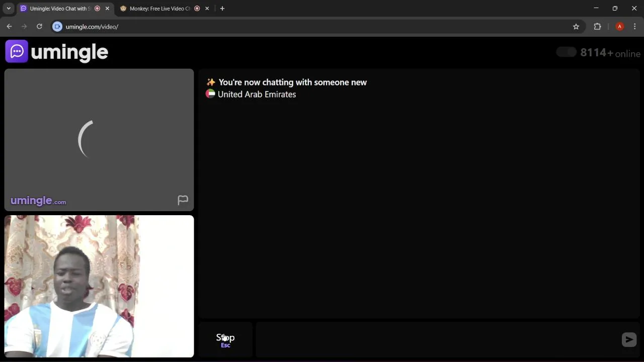
Task: Send message using the arrow icon
Action: tap(629, 340)
